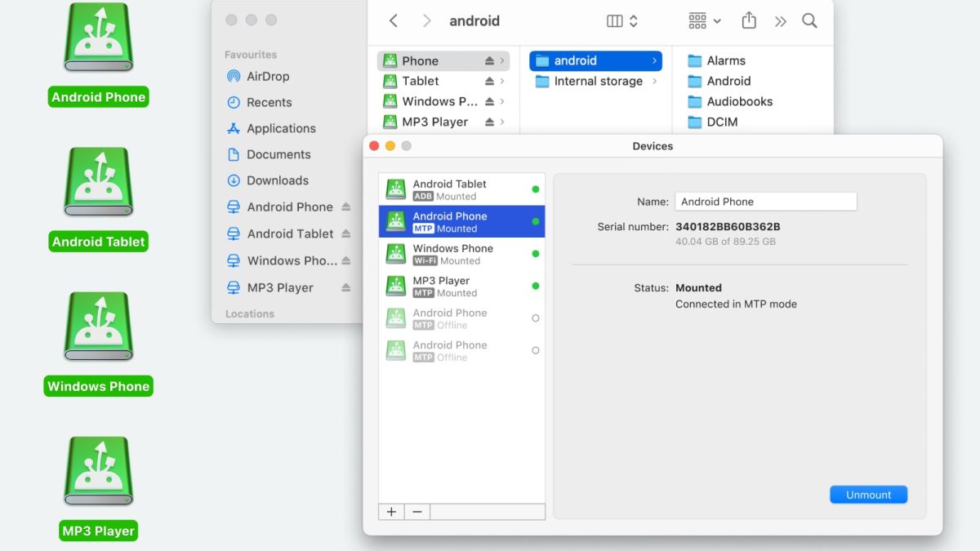Expand the Internal storage folder chevron
Image resolution: width=980 pixels, height=551 pixels.
pyautogui.click(x=655, y=82)
